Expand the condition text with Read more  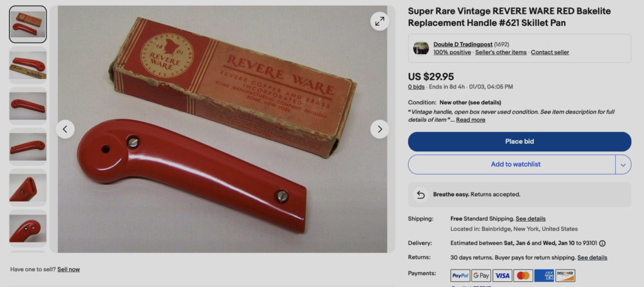[x=470, y=120]
